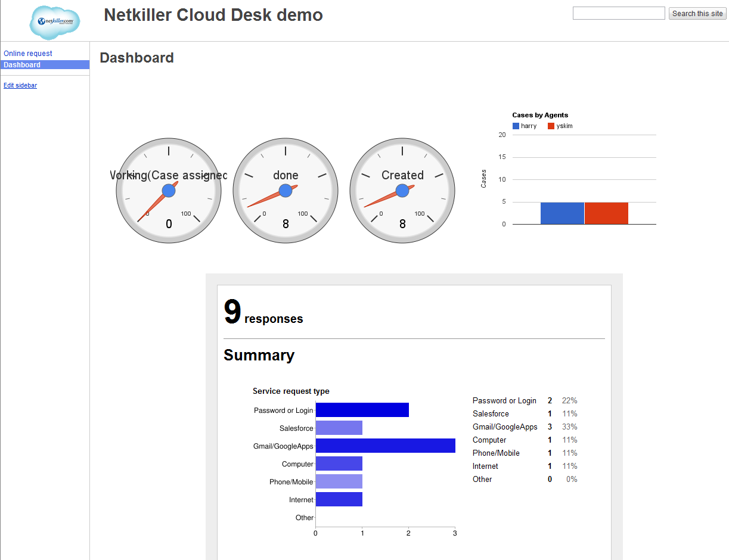The height and width of the screenshot is (560, 729).
Task: Click the value 0 under Working gauge
Action: (x=169, y=224)
